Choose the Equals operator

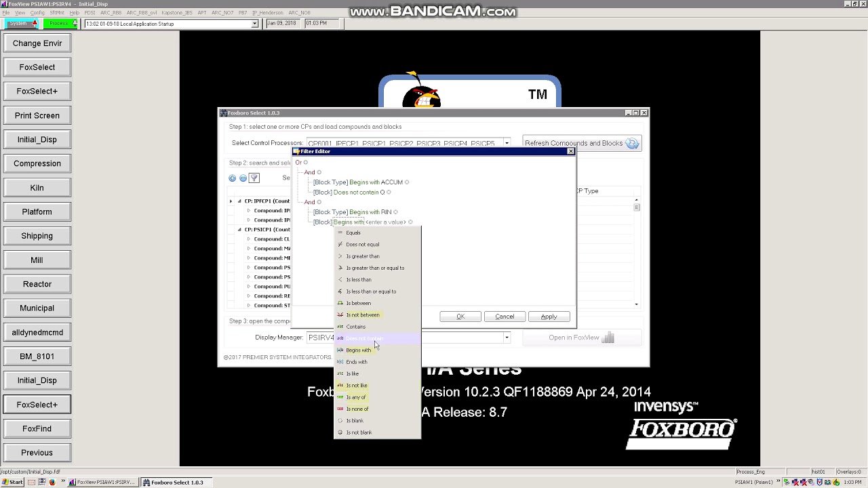click(x=377, y=232)
